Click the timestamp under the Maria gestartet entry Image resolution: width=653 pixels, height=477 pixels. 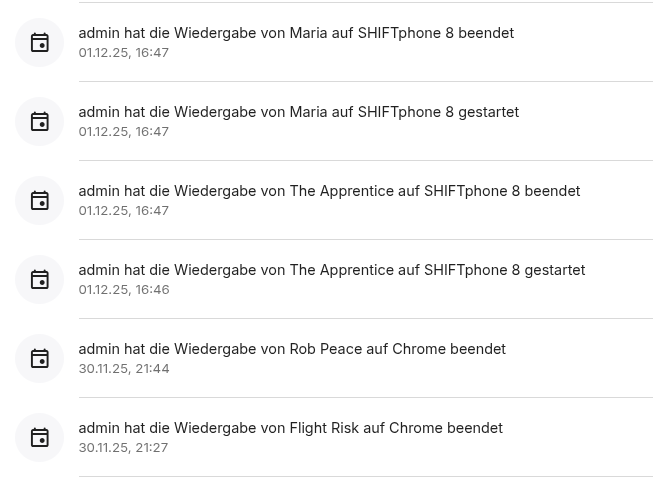124,132
